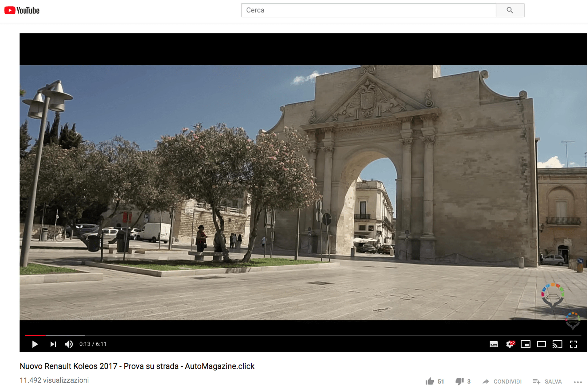Mute the video volume
The width and height of the screenshot is (588, 391).
(x=69, y=344)
